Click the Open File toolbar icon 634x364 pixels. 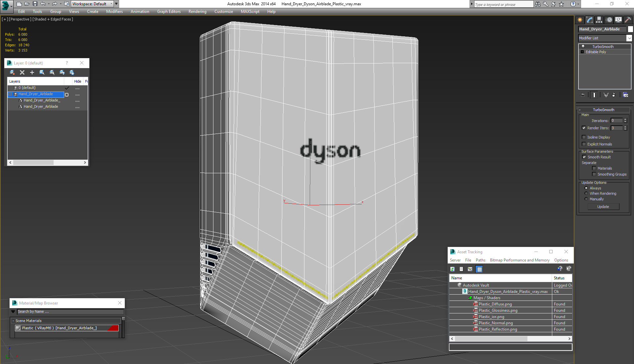[x=27, y=4]
